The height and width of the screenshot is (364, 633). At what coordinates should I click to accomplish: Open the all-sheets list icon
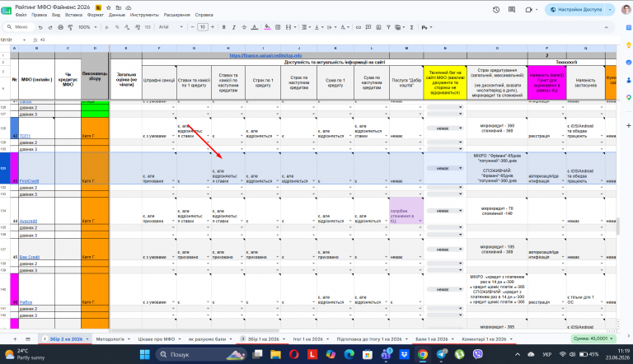click(28, 339)
